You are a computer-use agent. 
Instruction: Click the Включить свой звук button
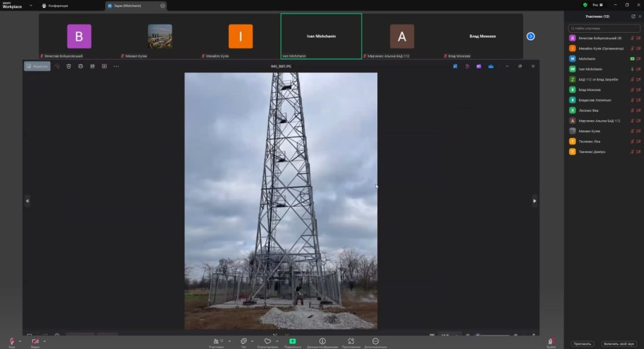click(618, 344)
